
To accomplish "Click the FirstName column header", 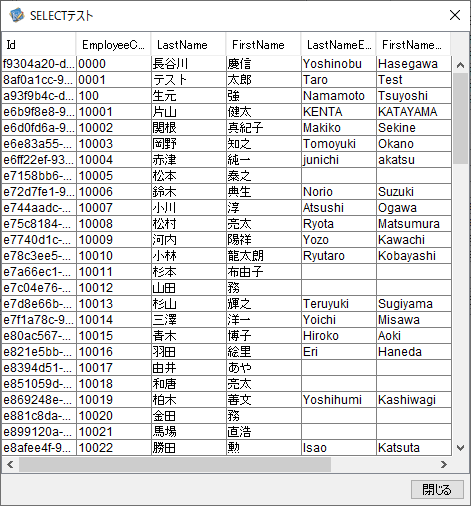I will [x=263, y=45].
